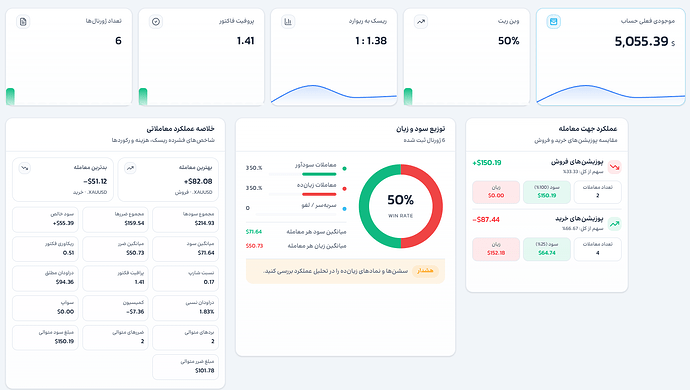
Task: Open the worst trade card showing -$51.12
Action: click(x=63, y=179)
